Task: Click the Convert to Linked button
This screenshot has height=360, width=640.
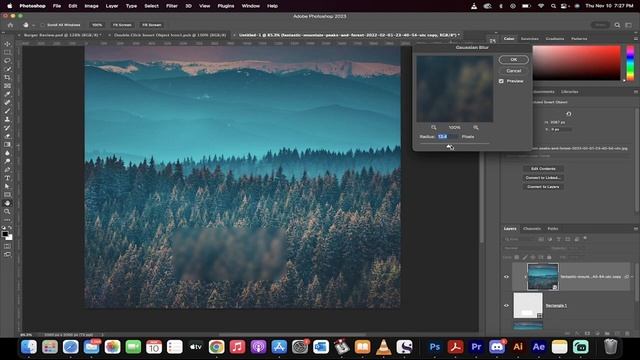Action: coord(543,178)
